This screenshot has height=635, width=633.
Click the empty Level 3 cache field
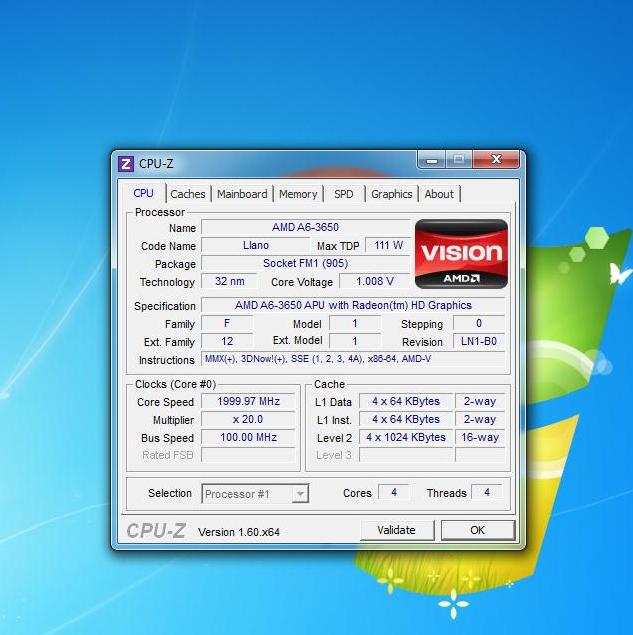pos(406,455)
